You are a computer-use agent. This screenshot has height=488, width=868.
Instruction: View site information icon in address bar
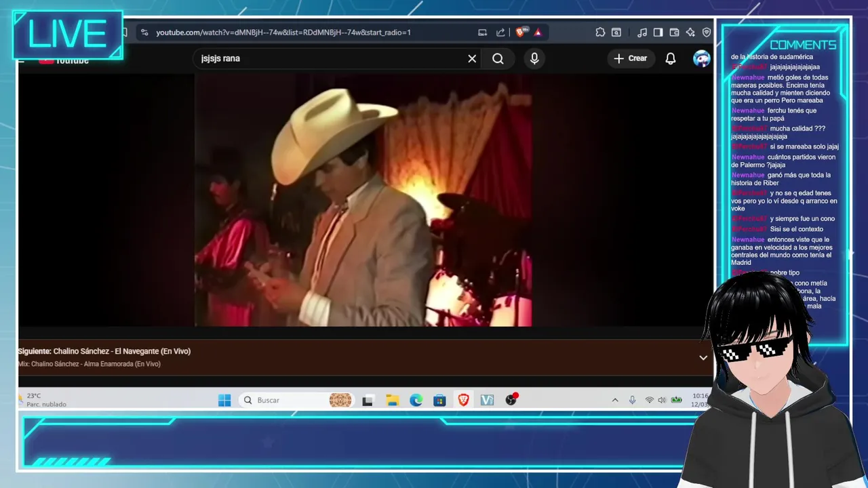coord(144,33)
